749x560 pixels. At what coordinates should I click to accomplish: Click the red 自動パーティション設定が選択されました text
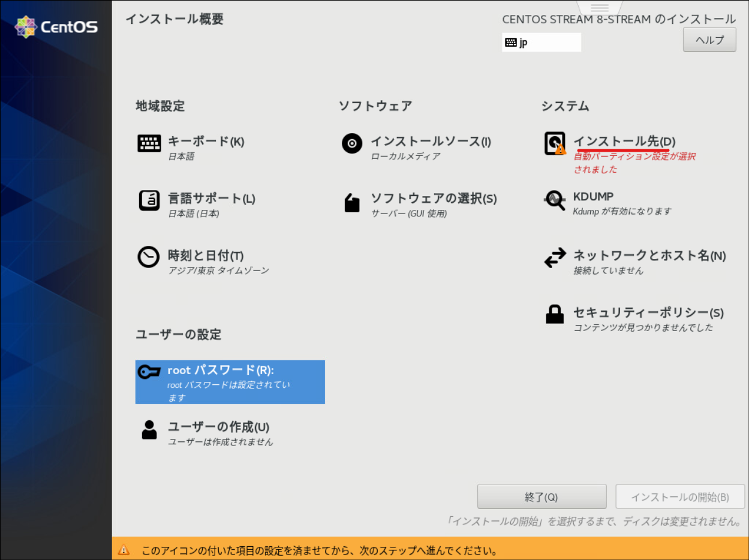click(x=634, y=162)
